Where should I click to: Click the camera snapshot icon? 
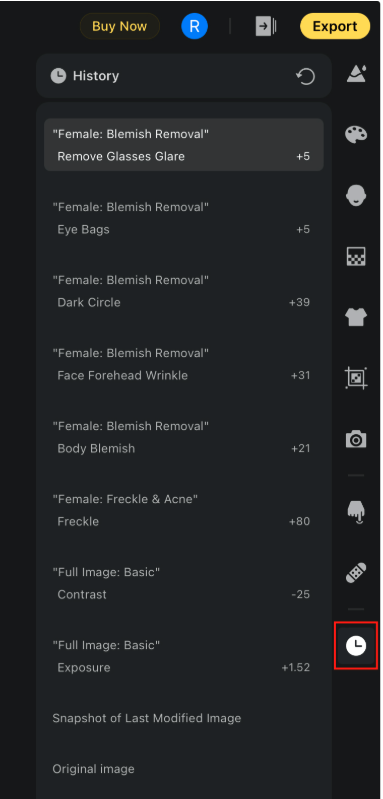pos(356,438)
